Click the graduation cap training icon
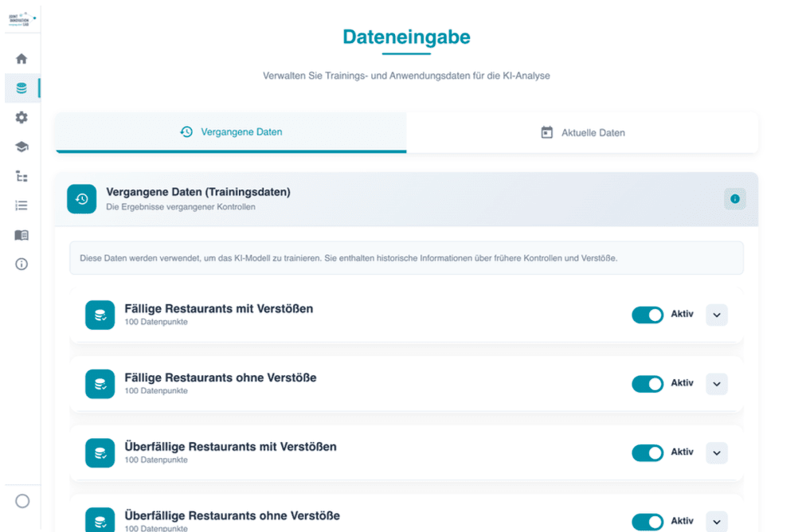802x532 pixels. 22,147
